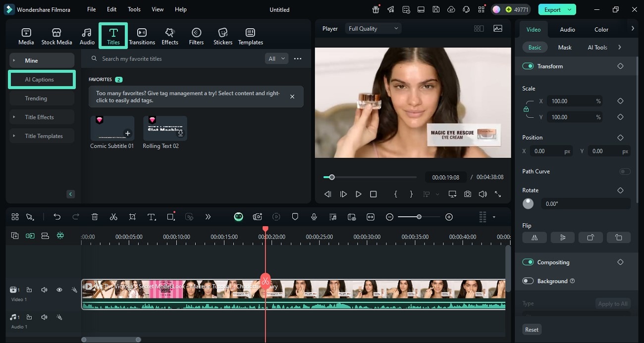Show more timeline tools
This screenshot has height=343, width=644.
click(208, 217)
